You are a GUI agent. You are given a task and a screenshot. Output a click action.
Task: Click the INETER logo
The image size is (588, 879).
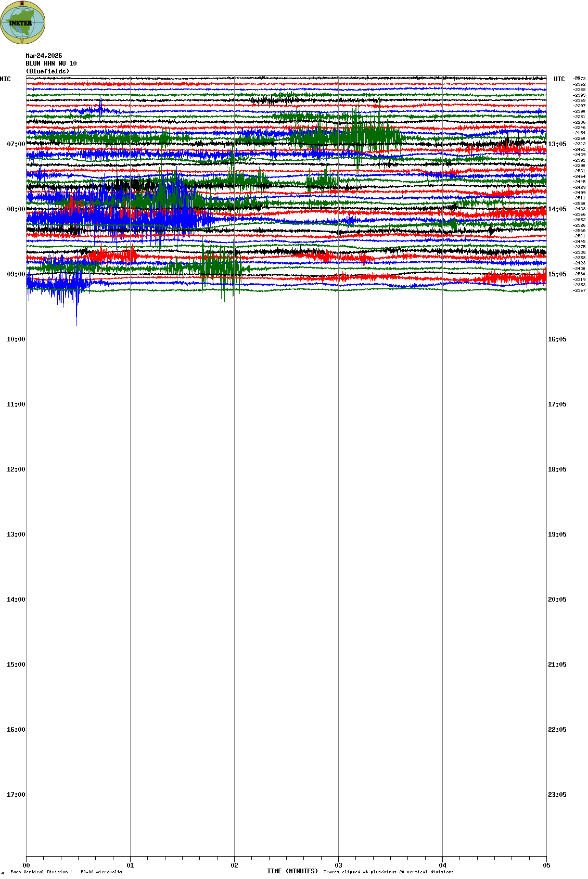point(22,22)
